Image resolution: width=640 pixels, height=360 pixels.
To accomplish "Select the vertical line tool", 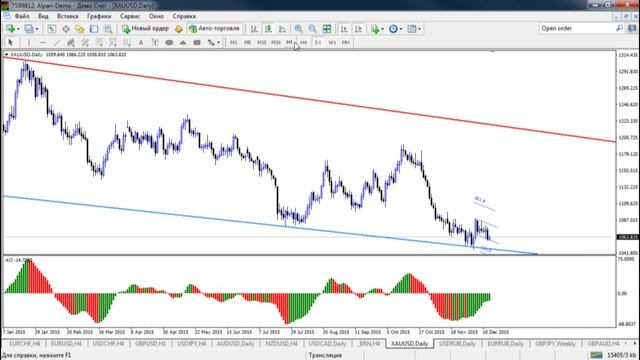I will tap(29, 42).
